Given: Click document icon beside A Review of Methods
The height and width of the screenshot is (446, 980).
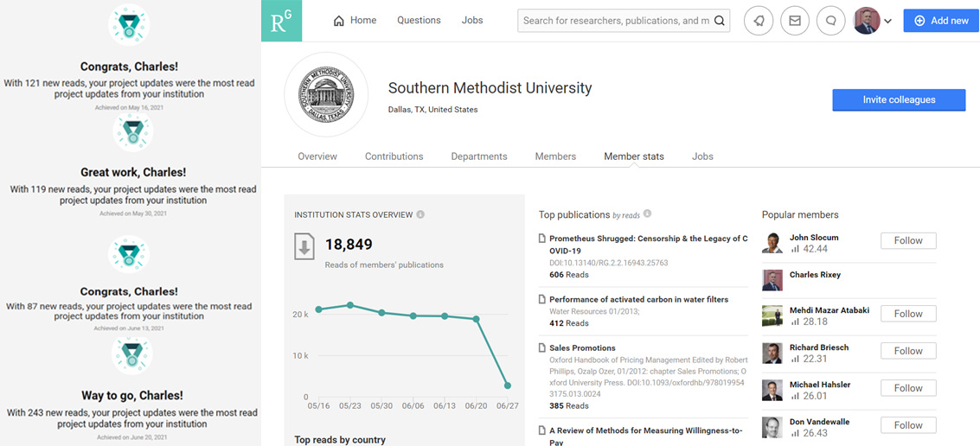Looking at the screenshot, I should 542,430.
